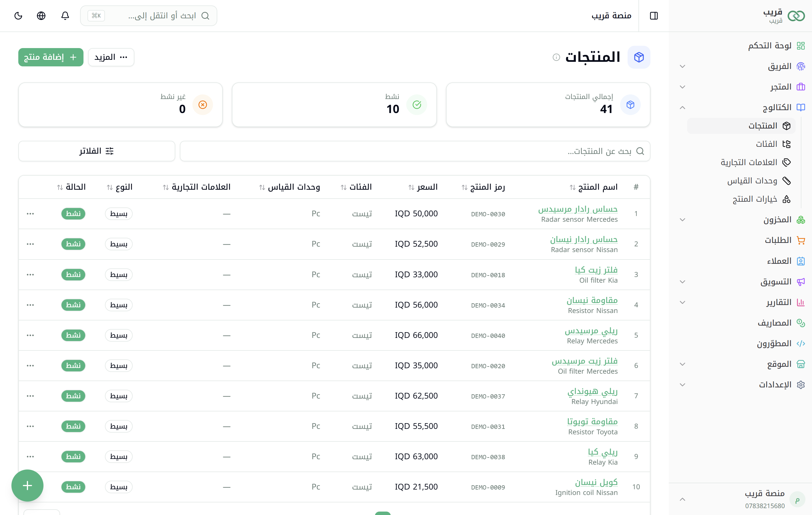812x515 pixels.
Task: Focus the global search box
Action: click(x=149, y=15)
